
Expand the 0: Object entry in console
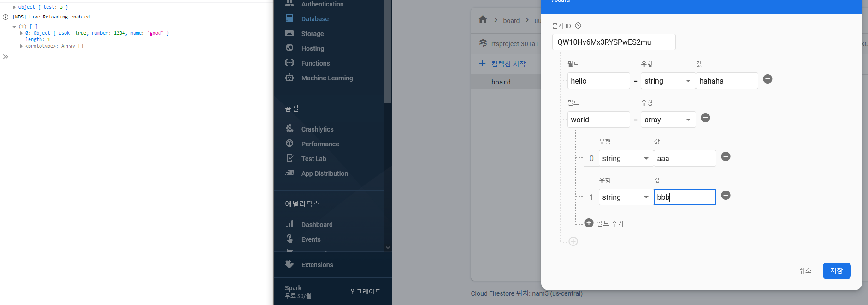tap(21, 33)
